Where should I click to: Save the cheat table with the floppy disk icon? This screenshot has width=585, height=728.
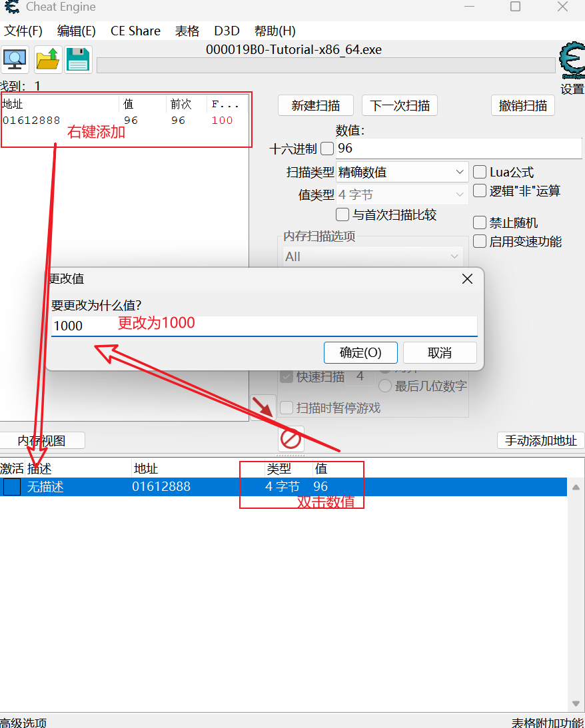79,59
